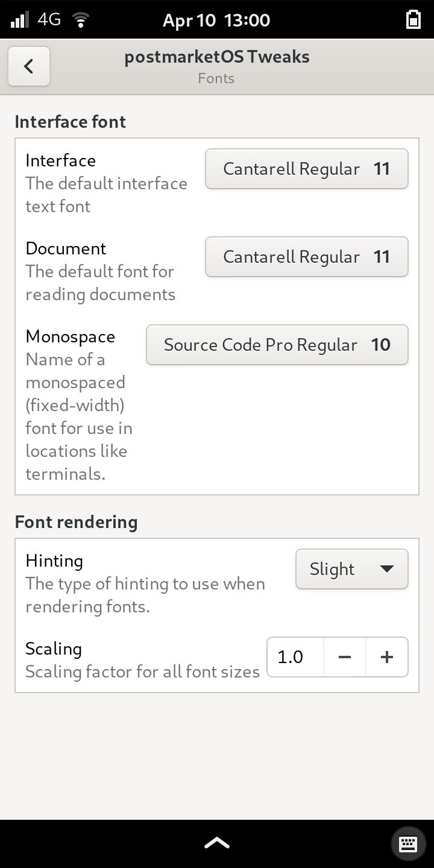Go back using the header back arrow

28,66
